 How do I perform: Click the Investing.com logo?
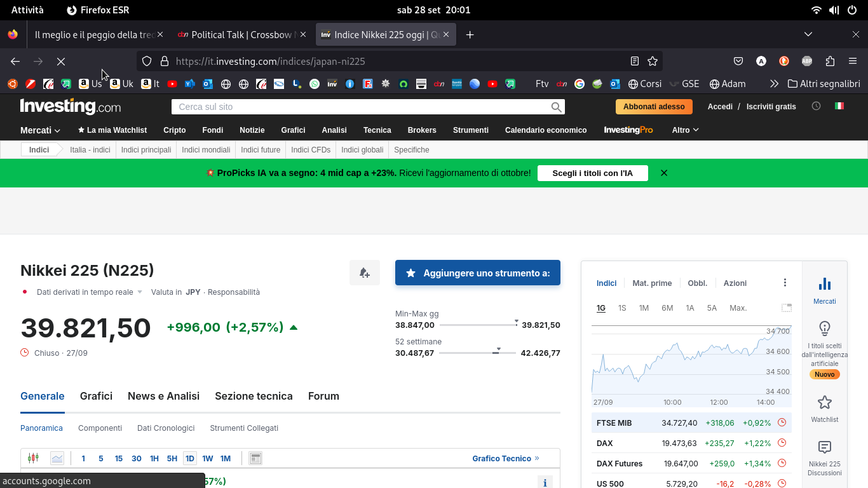[x=71, y=106]
